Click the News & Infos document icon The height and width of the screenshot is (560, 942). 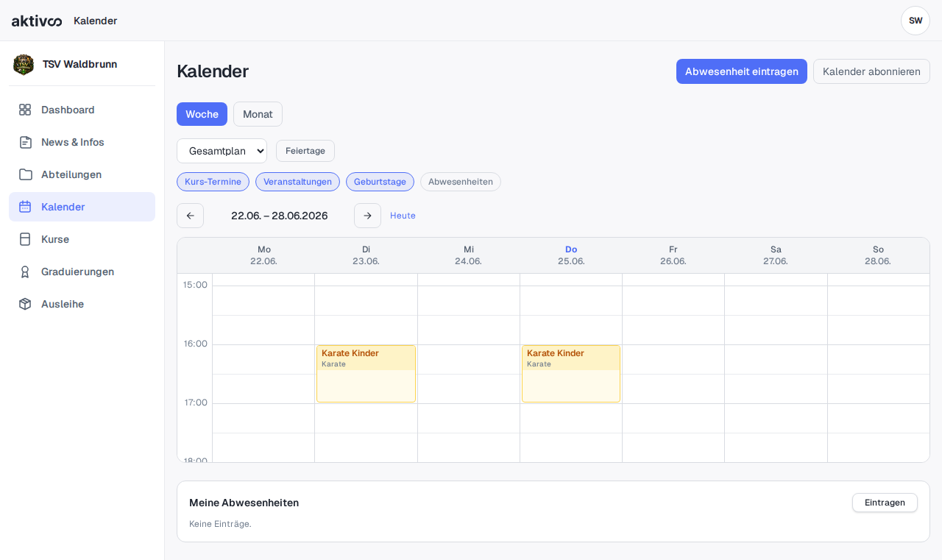25,142
